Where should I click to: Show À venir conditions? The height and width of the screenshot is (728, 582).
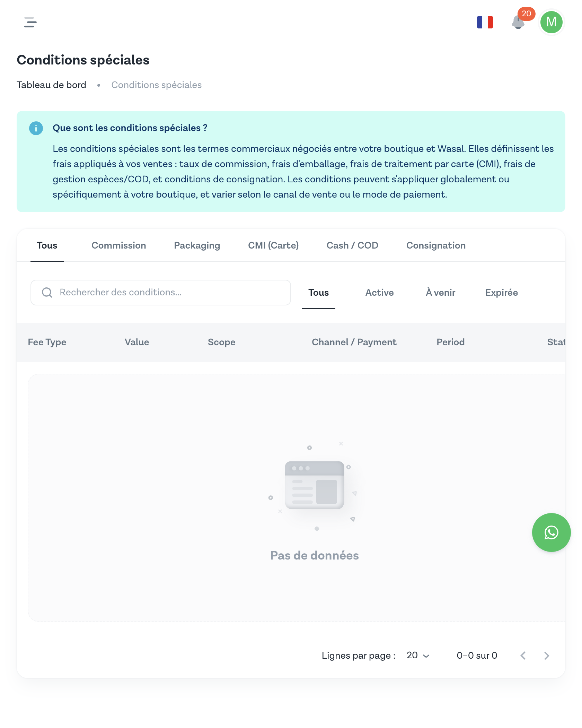tap(440, 293)
